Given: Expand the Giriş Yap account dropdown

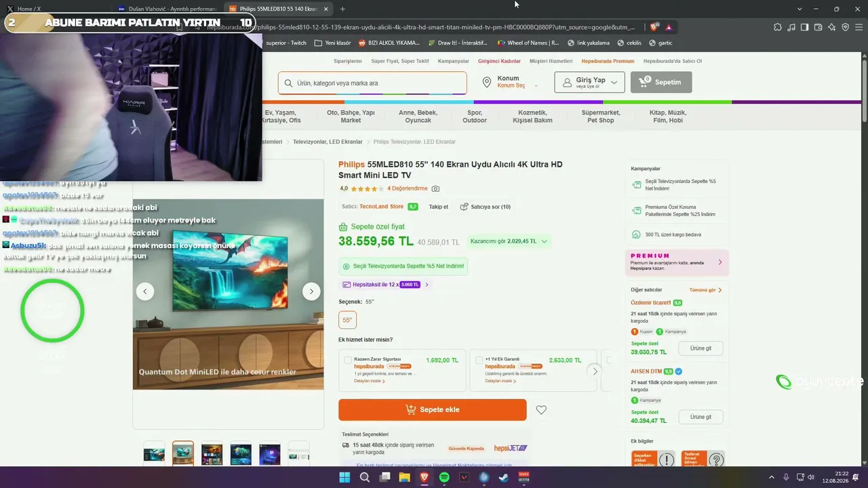Looking at the screenshot, I should [590, 82].
